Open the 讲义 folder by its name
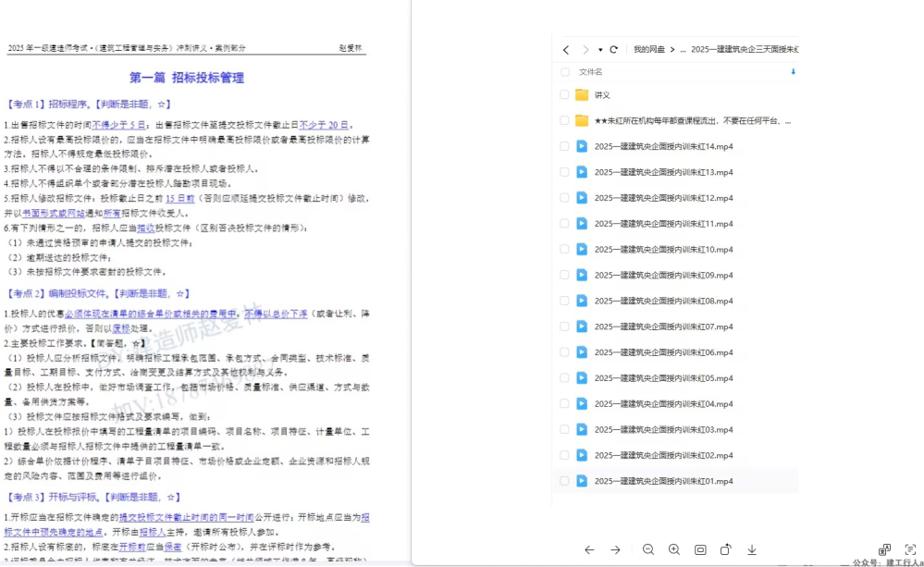Image resolution: width=924 pixels, height=567 pixels. click(602, 95)
